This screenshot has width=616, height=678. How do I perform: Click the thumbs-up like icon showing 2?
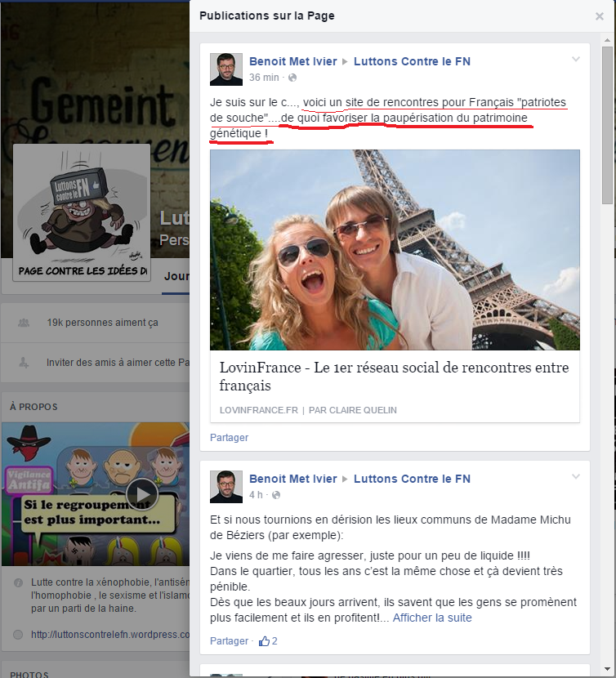(264, 640)
